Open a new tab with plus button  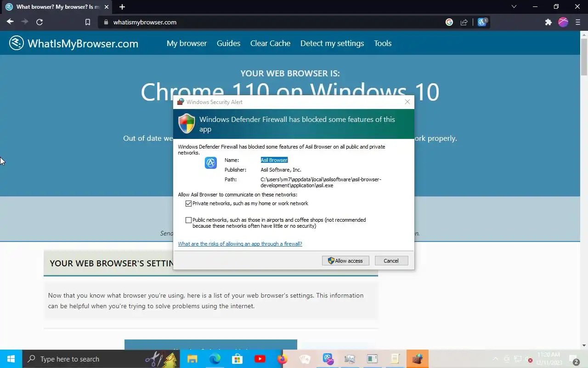122,7
